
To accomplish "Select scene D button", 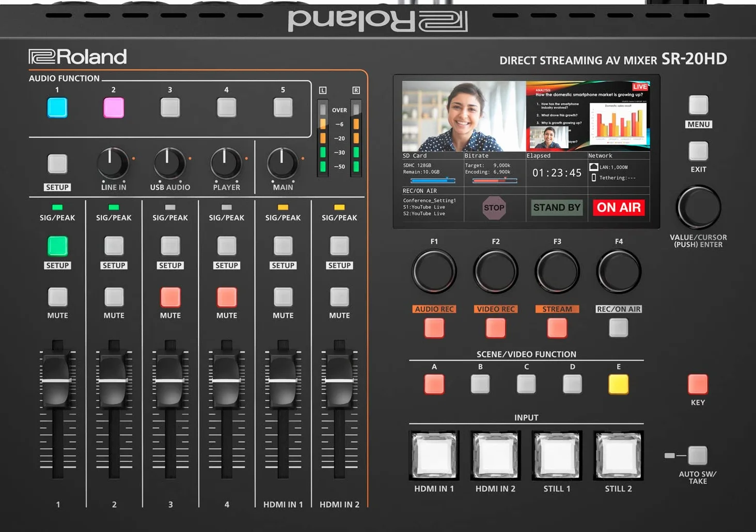I will coord(572,384).
